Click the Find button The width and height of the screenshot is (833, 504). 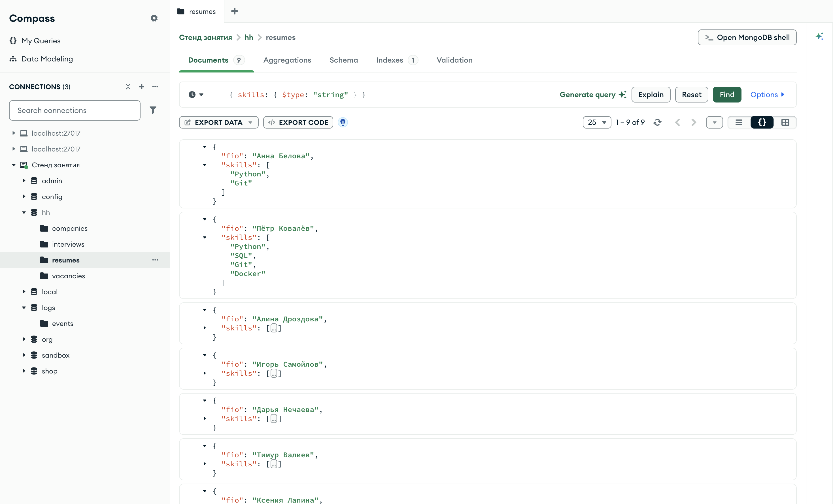point(727,95)
